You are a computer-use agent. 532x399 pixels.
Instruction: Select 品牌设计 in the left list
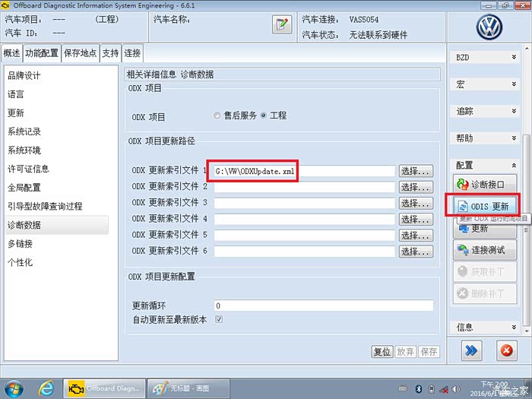click(57, 75)
